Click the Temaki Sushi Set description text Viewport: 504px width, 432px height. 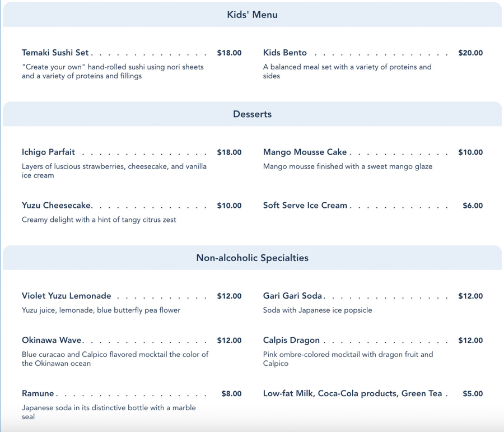click(113, 71)
